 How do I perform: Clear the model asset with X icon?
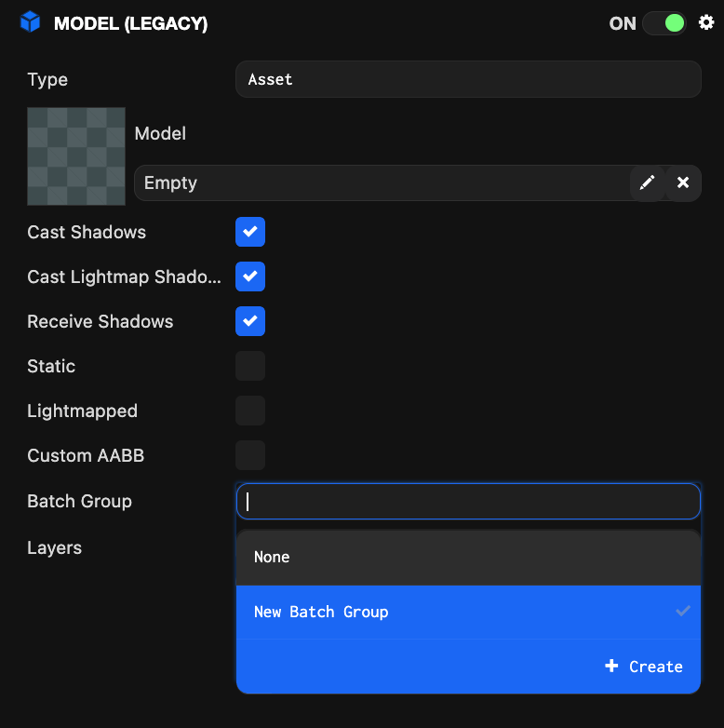point(683,182)
